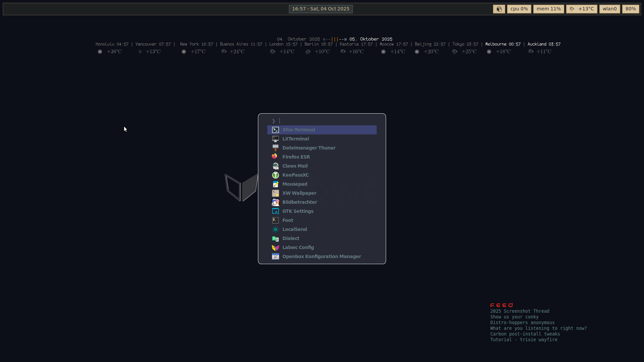Click the Mousepad notepad icon
The width and height of the screenshot is (644, 362).
(275, 184)
